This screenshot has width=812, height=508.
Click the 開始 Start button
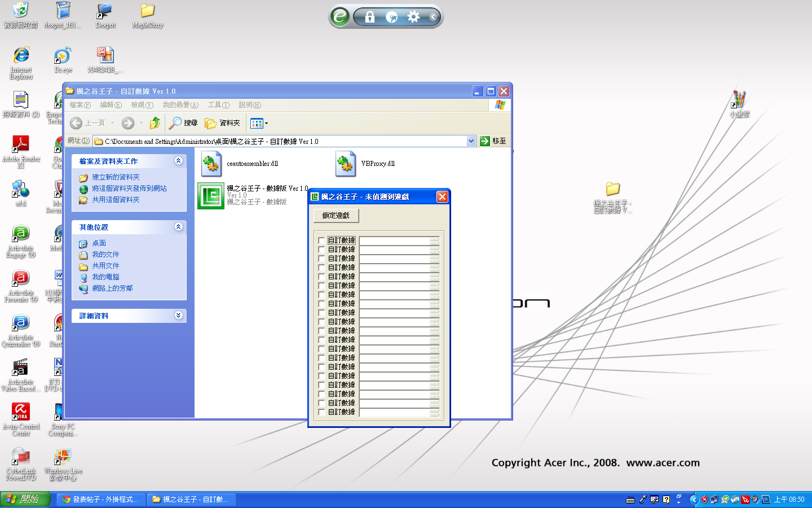pyautogui.click(x=25, y=500)
